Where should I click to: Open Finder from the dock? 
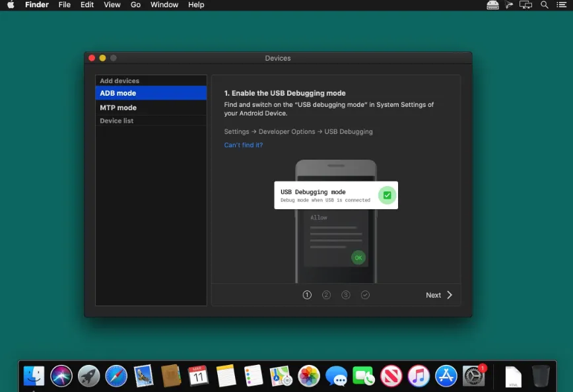click(34, 376)
